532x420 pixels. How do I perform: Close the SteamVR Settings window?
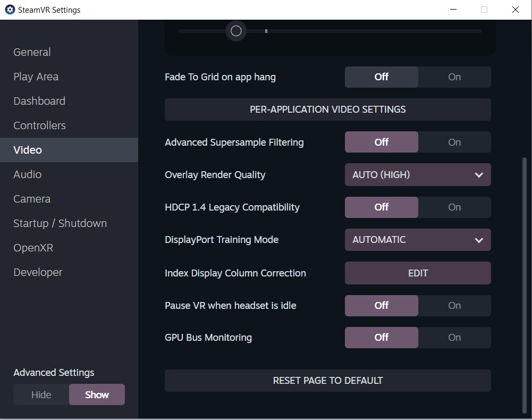516,10
